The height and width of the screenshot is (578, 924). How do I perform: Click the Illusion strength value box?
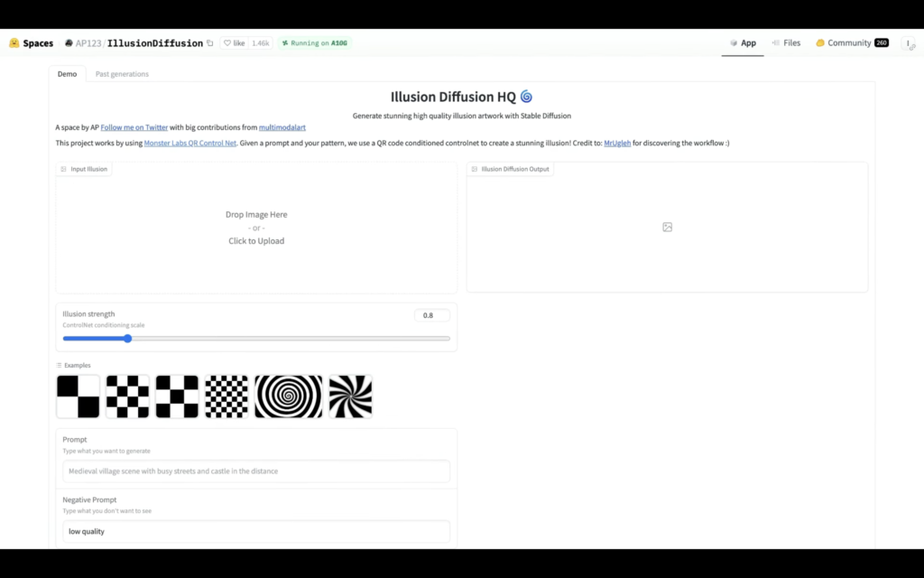click(x=431, y=315)
